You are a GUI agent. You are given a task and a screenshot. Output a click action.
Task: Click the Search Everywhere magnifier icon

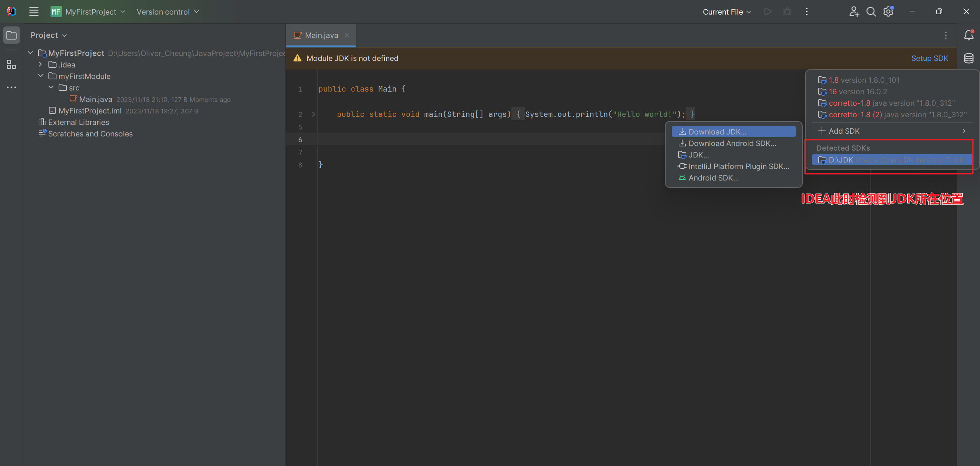click(x=871, y=11)
